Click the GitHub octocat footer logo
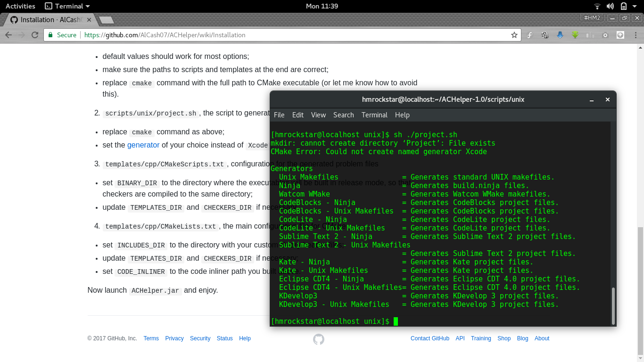The width and height of the screenshot is (644, 362). [x=319, y=339]
